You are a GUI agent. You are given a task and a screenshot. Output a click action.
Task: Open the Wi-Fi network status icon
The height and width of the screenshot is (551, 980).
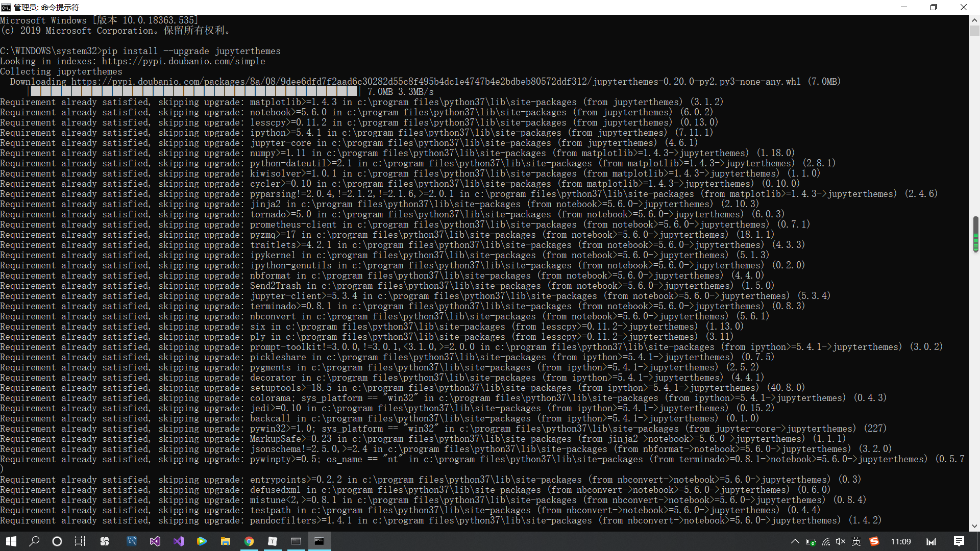point(826,541)
